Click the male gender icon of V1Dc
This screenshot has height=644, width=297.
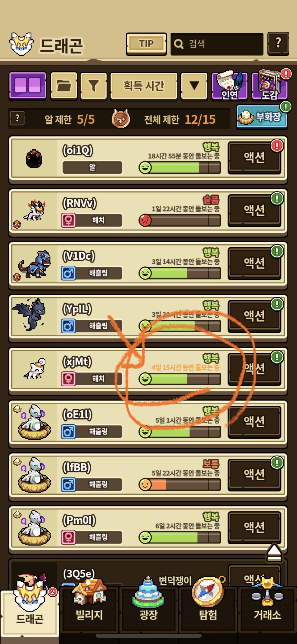(68, 273)
